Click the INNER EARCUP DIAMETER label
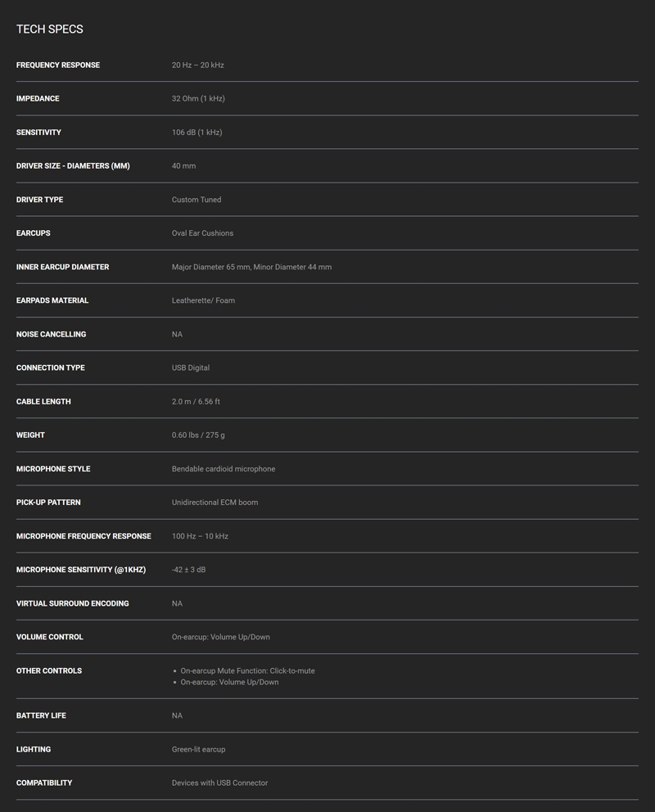The width and height of the screenshot is (655, 812). click(x=63, y=267)
